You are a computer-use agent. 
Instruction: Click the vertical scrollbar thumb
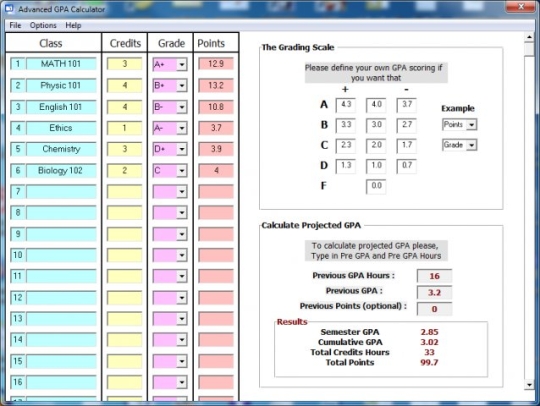529,49
